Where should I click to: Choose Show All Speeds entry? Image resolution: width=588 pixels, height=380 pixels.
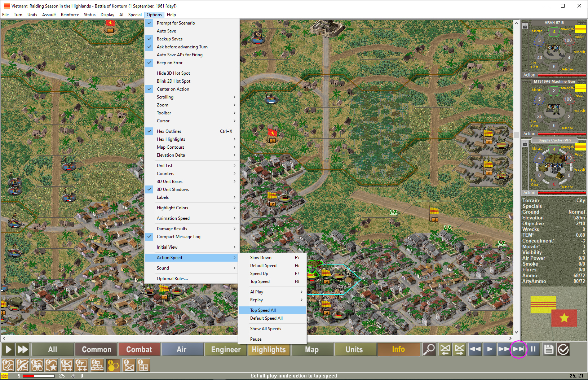[272, 329]
